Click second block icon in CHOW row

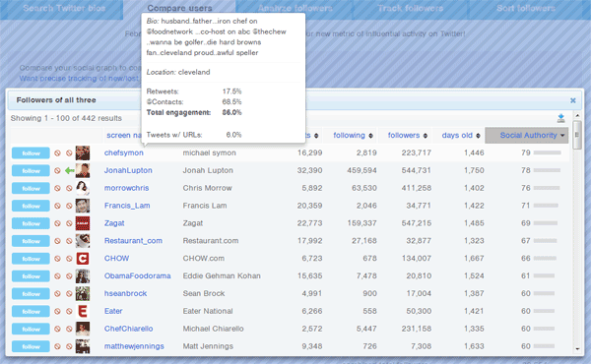point(69,259)
